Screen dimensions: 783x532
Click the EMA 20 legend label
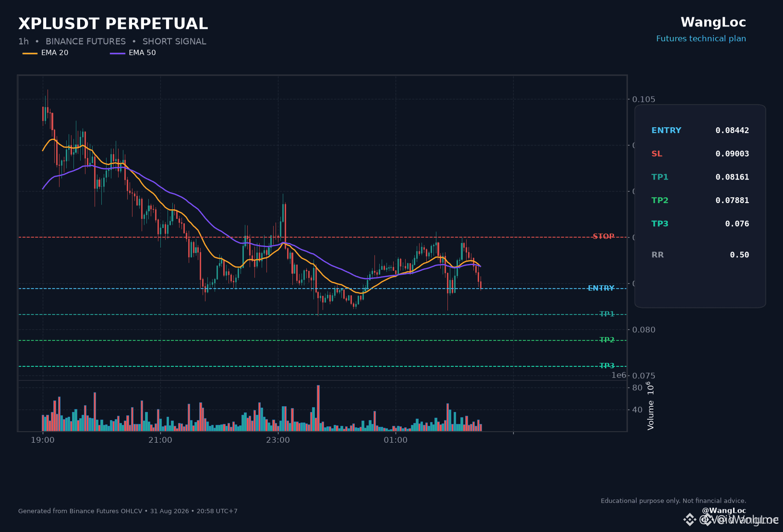[55, 53]
